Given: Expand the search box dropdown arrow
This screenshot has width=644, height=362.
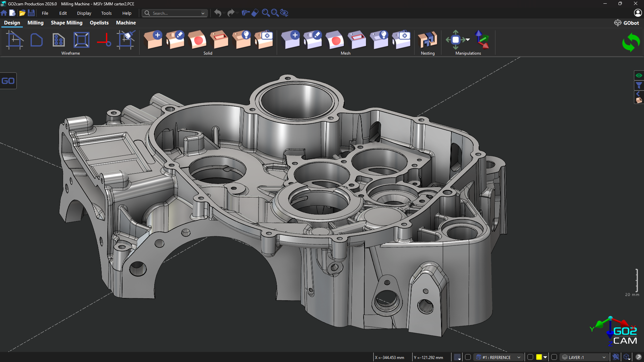Looking at the screenshot, I should point(203,13).
